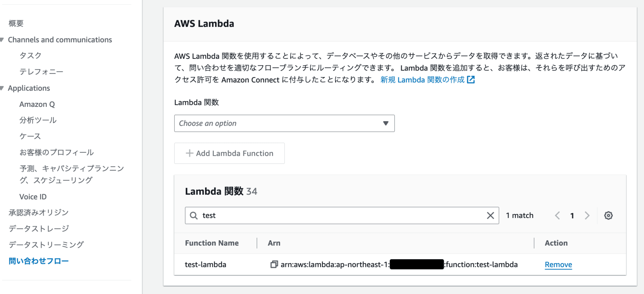644x294 pixels.
Task: Open 承認済みオリジン in the sidebar
Action: tap(39, 213)
